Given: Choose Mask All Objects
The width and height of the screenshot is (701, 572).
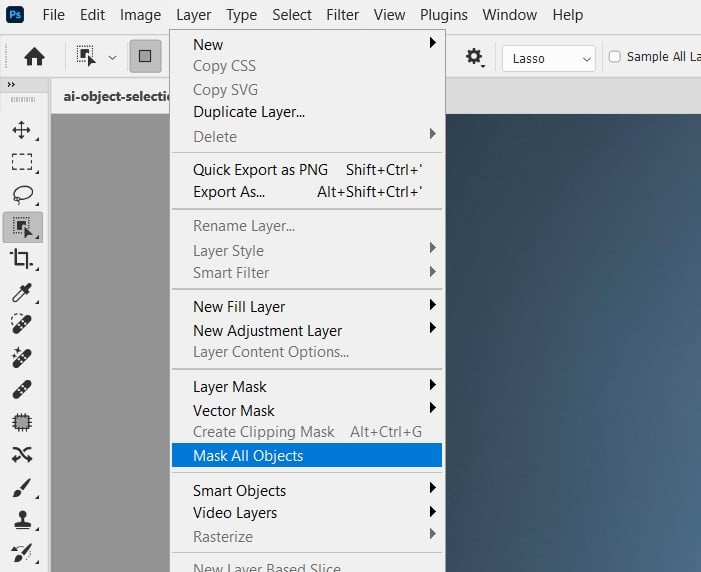Looking at the screenshot, I should (x=307, y=455).
